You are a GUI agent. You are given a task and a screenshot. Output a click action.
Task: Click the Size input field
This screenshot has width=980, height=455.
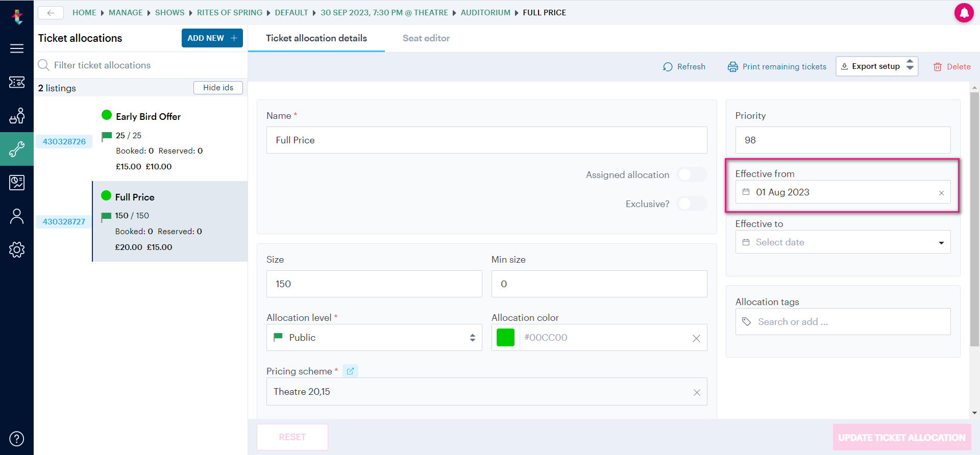(x=374, y=284)
